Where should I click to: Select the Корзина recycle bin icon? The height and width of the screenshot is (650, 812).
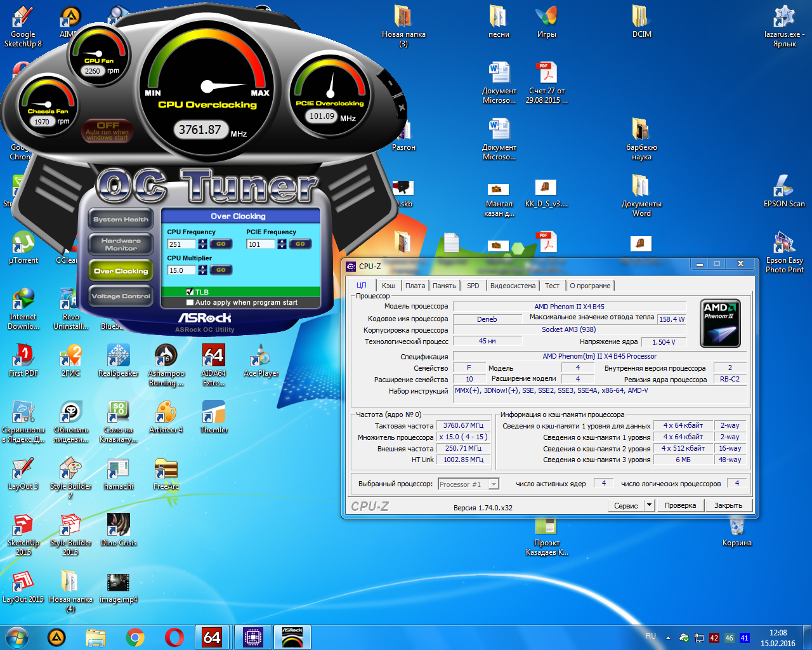pos(737,532)
